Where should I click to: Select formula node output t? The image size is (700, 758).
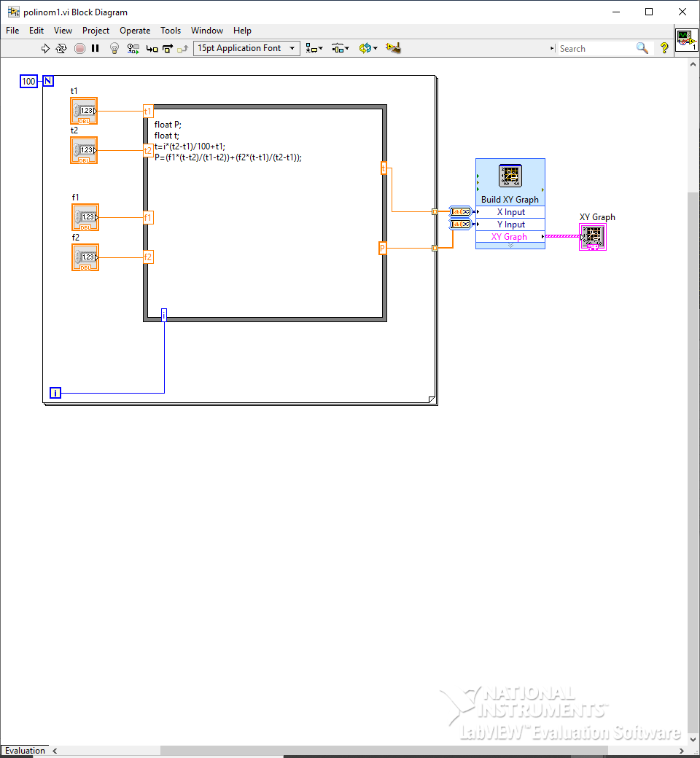pos(384,168)
